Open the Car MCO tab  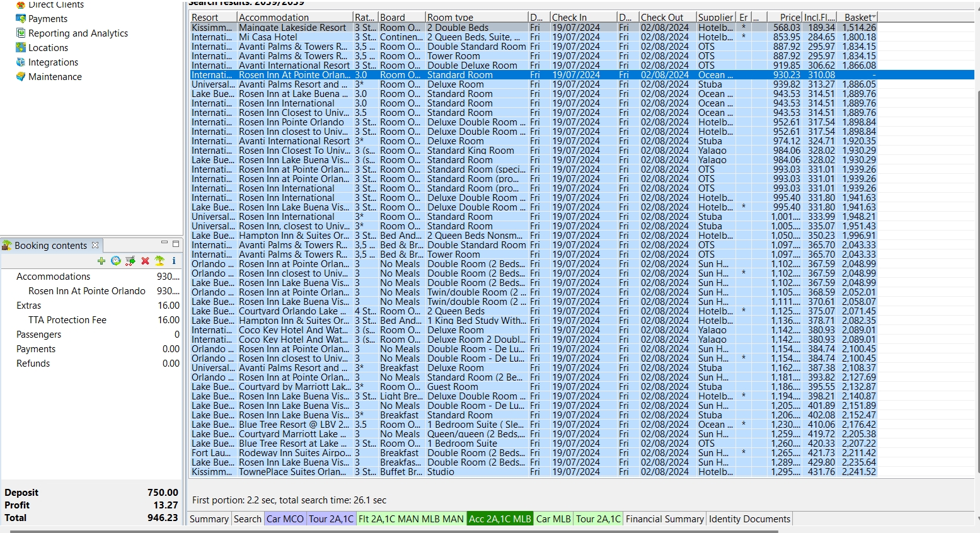click(285, 519)
